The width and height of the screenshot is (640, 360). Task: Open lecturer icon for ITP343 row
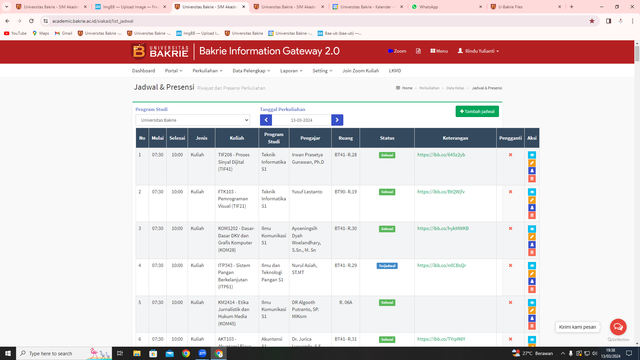(x=531, y=281)
